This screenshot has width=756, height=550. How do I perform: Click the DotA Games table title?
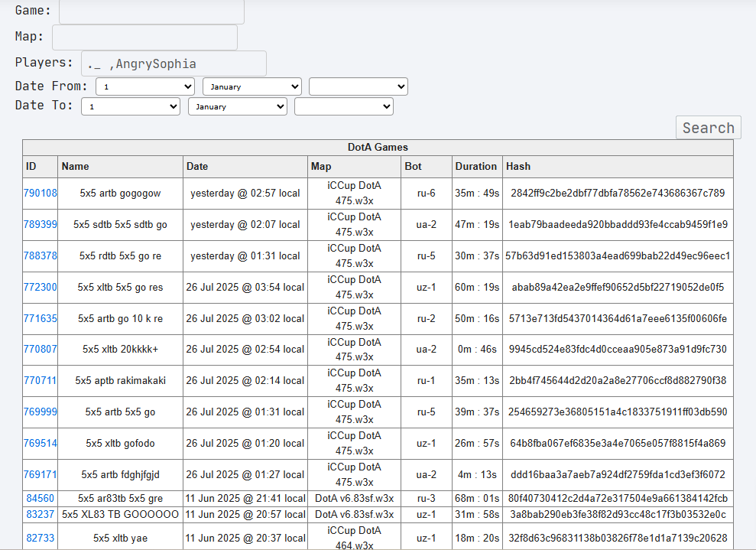[378, 147]
